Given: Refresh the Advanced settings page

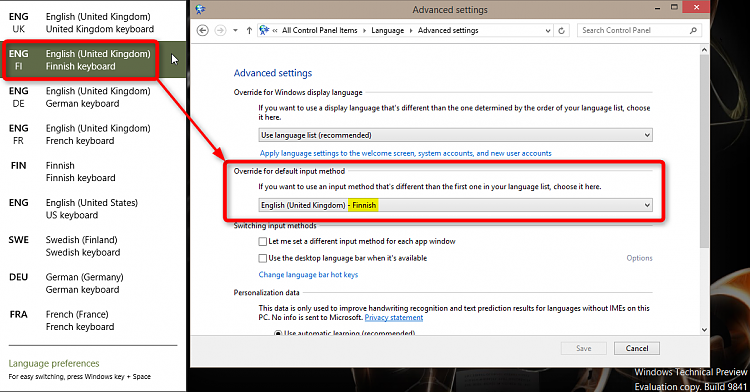Looking at the screenshot, I should coord(562,31).
